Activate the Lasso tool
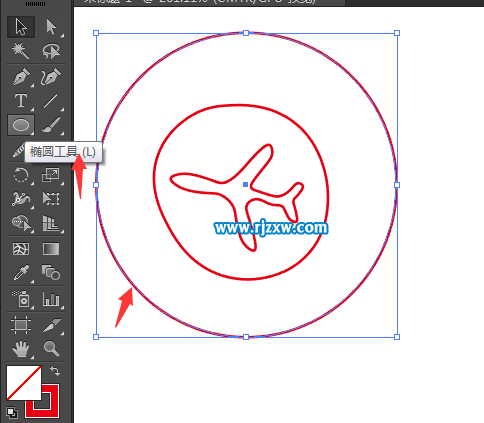 [51, 51]
